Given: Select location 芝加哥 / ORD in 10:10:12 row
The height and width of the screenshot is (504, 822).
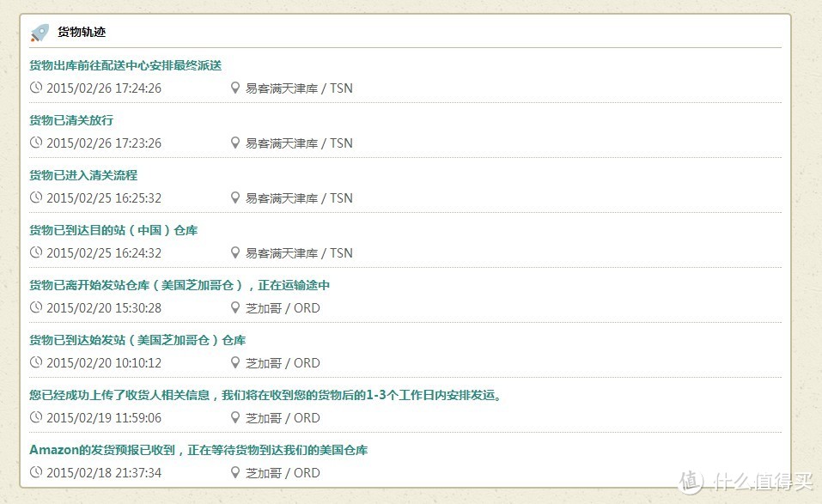Looking at the screenshot, I should pyautogui.click(x=283, y=363).
